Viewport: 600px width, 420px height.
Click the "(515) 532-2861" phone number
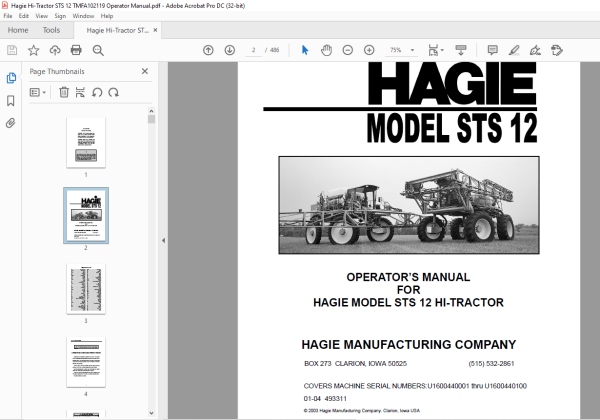(x=491, y=363)
